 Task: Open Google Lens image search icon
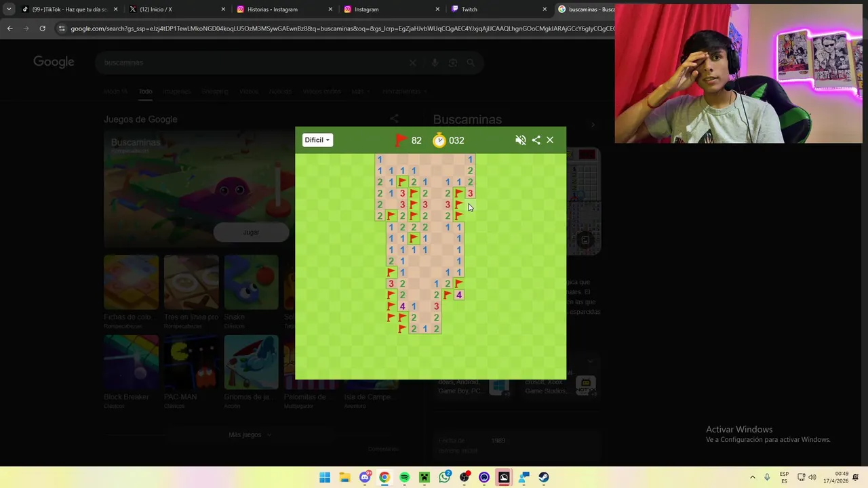(453, 62)
